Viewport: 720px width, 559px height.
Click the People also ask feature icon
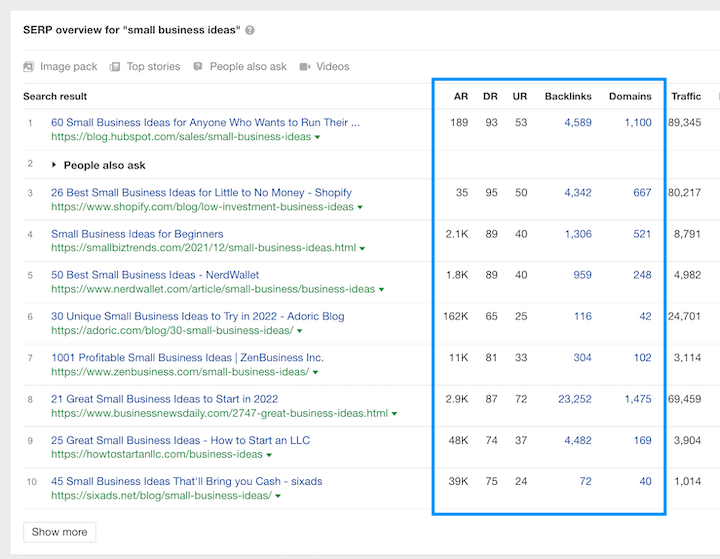click(198, 67)
